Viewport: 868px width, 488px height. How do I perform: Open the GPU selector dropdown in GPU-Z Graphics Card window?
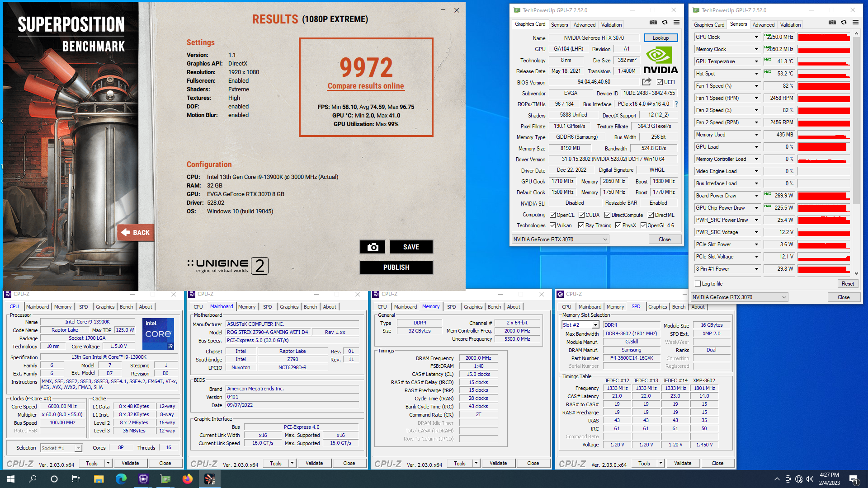561,239
